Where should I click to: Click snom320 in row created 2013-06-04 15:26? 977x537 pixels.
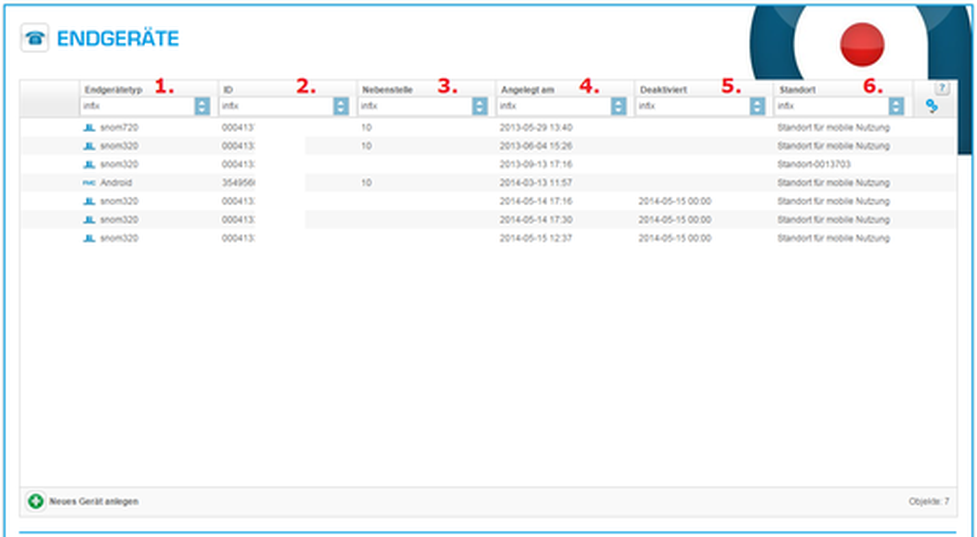click(119, 146)
